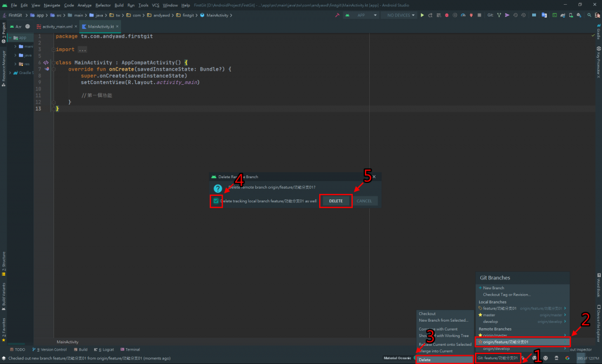Click the Google icon in status bar

click(567, 358)
